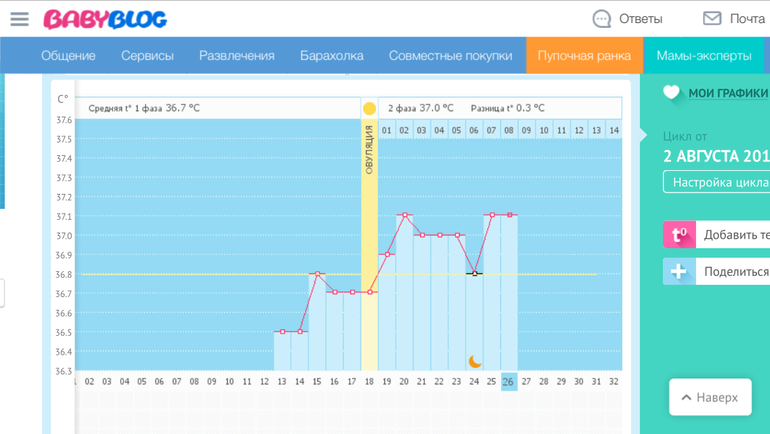The height and width of the screenshot is (434, 770).
Task: Click the pink temperature icon
Action: (x=679, y=235)
